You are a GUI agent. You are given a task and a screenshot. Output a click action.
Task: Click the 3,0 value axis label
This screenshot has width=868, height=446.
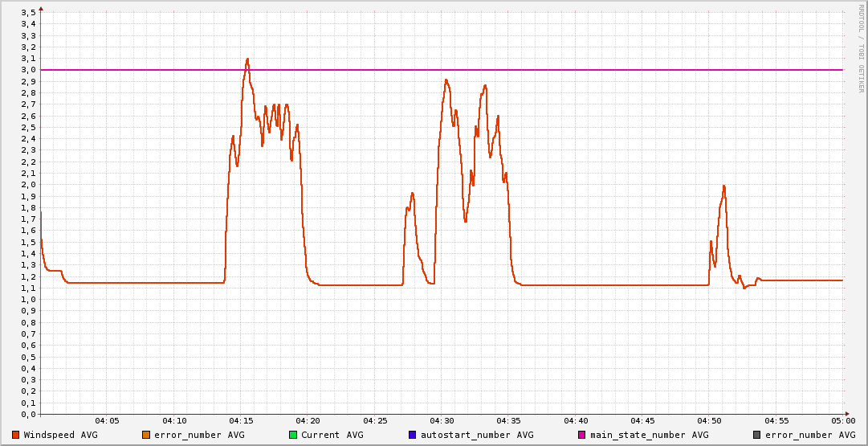pos(30,70)
